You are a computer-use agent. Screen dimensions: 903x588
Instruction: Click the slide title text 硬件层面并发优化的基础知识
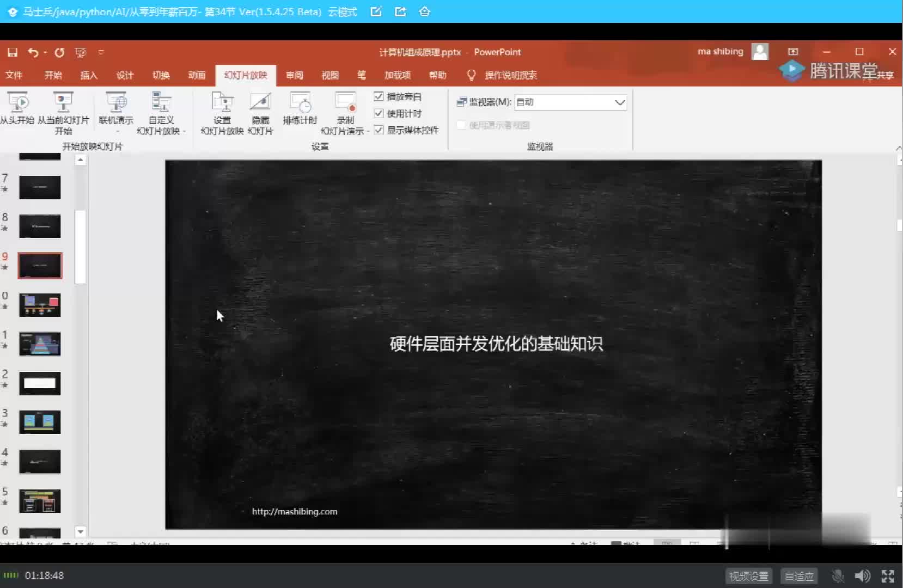click(x=496, y=344)
